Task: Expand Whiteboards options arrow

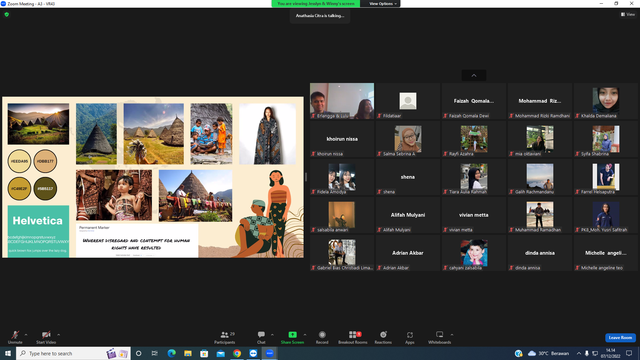Action: [x=452, y=335]
